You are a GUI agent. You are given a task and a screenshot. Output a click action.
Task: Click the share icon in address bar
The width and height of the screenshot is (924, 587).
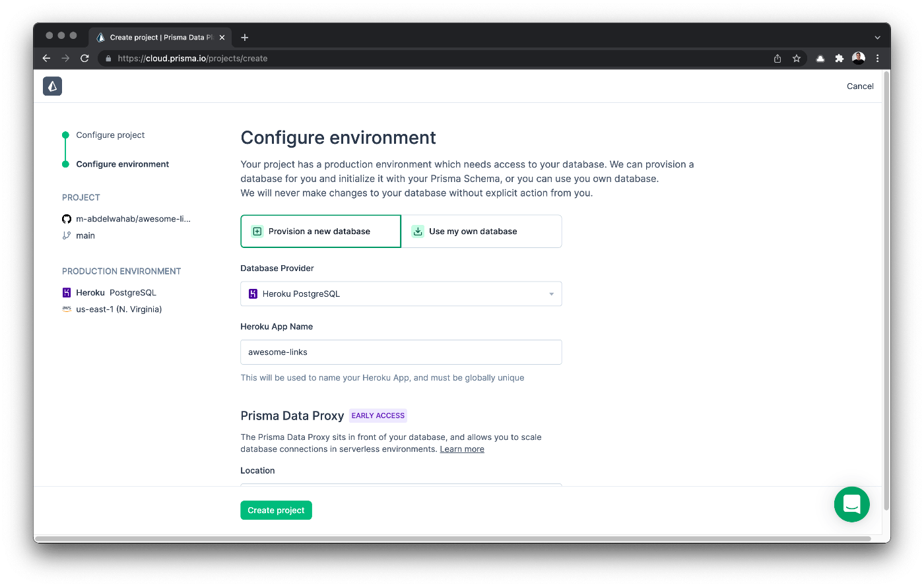click(777, 58)
